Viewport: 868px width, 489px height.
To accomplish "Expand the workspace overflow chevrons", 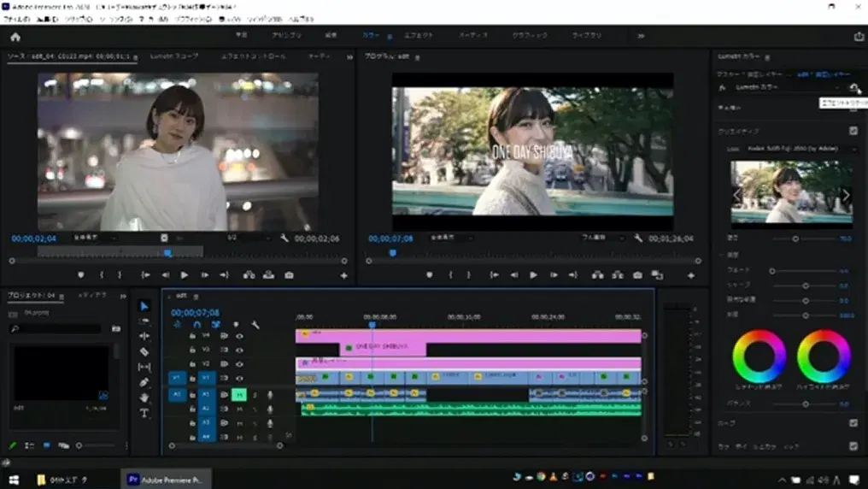I will tap(641, 35).
